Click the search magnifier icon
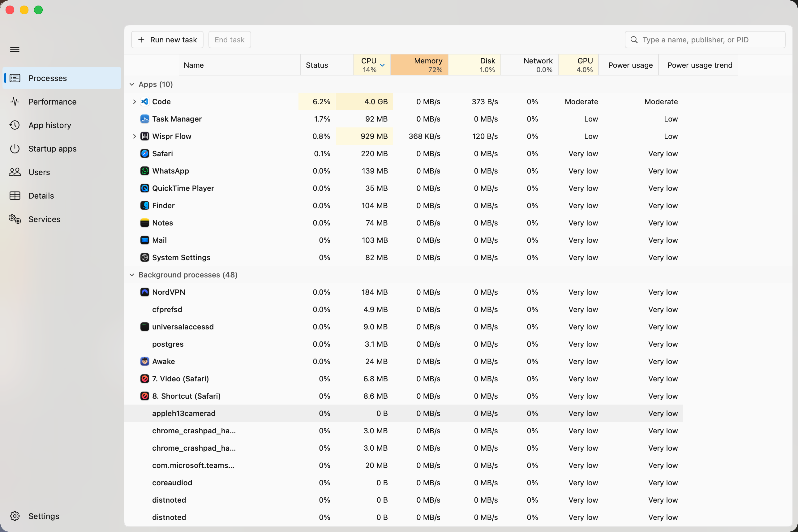Screen dimensions: 798x532 tap(634, 40)
